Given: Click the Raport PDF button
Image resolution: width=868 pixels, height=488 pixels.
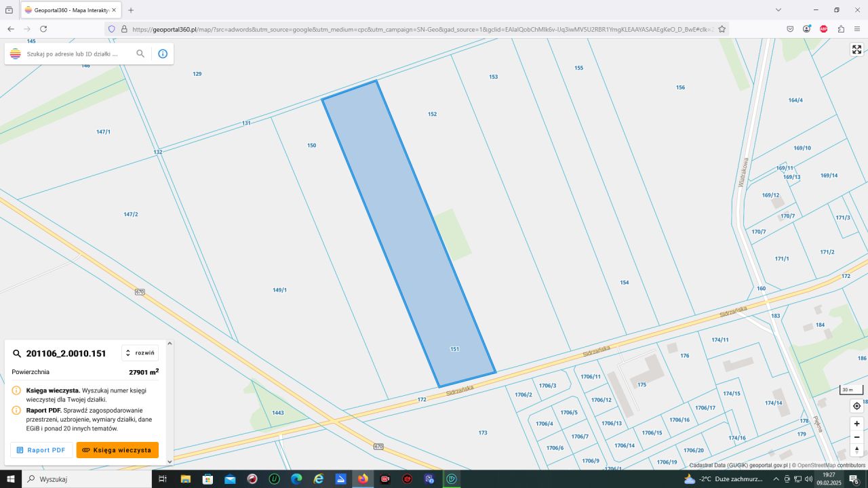Looking at the screenshot, I should point(41,450).
